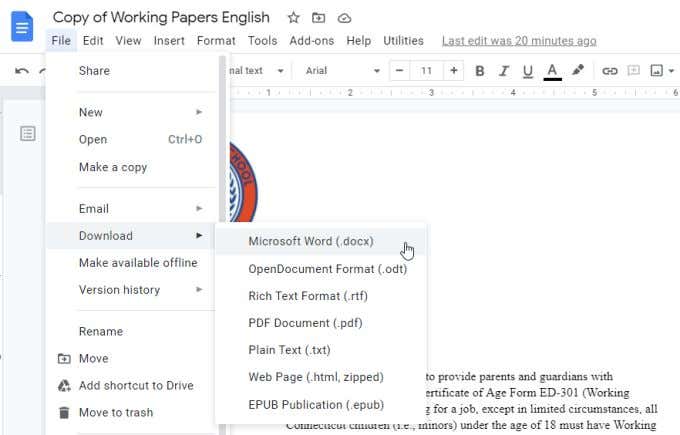Open the Format menu
This screenshot has width=680, height=435.
click(x=216, y=40)
